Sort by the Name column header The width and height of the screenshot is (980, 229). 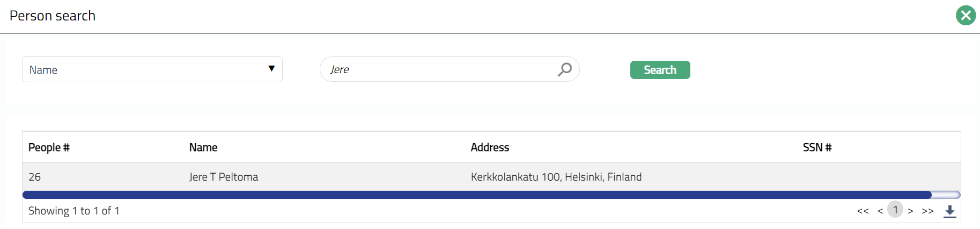coord(203,147)
